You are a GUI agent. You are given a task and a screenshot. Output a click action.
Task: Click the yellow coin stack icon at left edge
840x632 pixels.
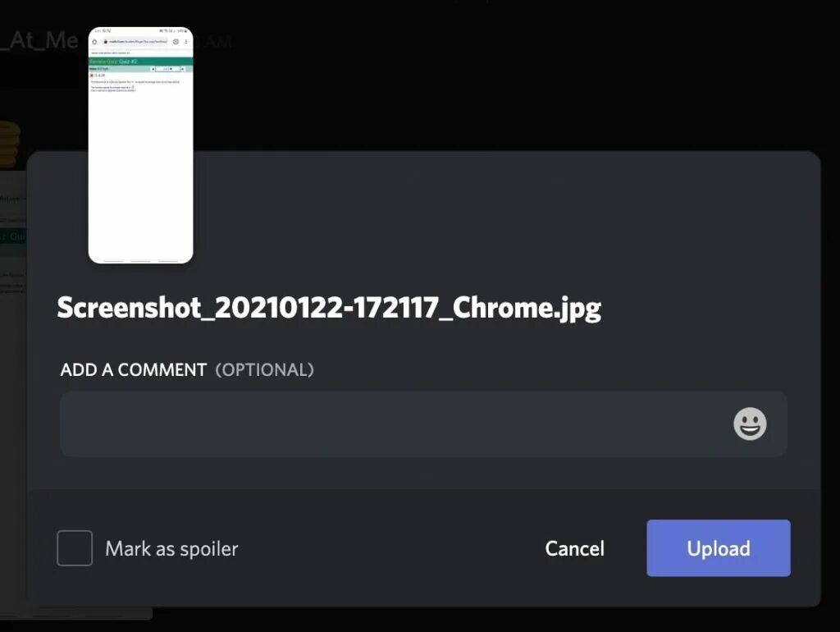[x=10, y=143]
